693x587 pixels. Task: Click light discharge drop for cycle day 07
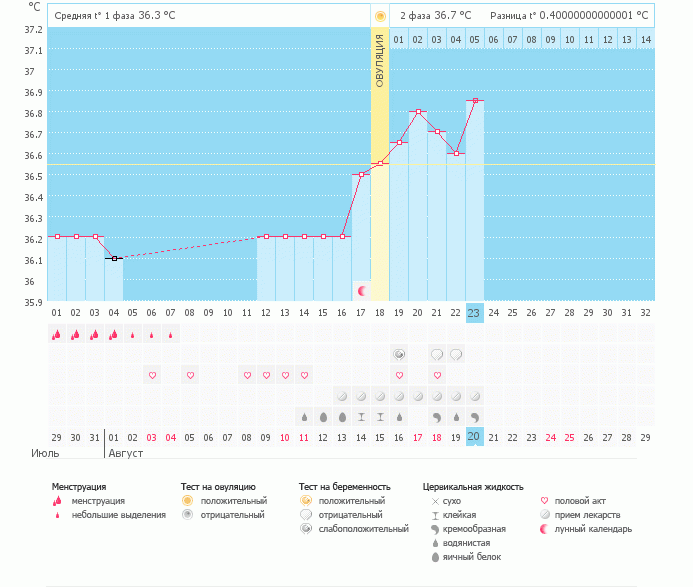(171, 335)
